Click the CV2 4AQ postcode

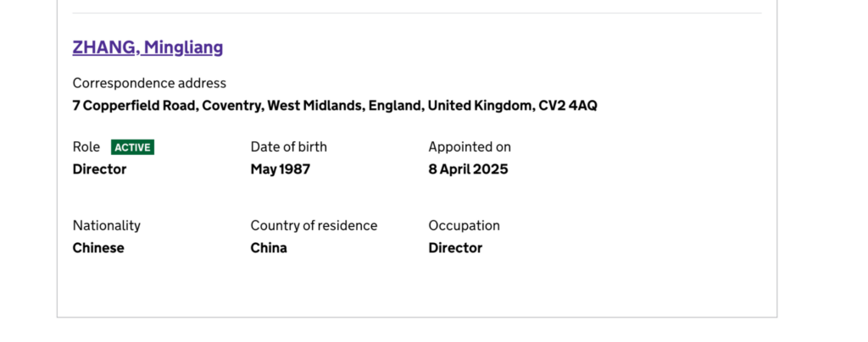(568, 106)
